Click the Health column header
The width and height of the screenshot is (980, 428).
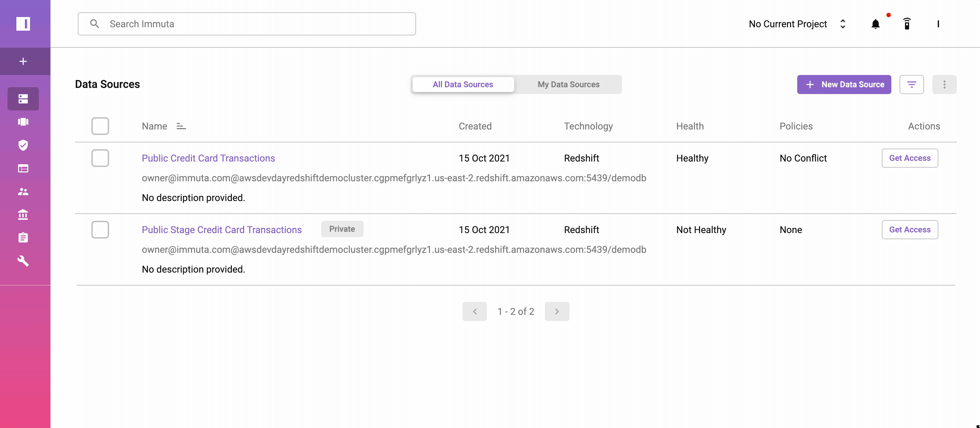[x=690, y=126]
